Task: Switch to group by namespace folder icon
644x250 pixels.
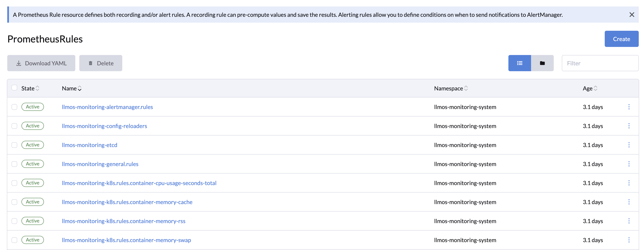Action: [x=542, y=63]
